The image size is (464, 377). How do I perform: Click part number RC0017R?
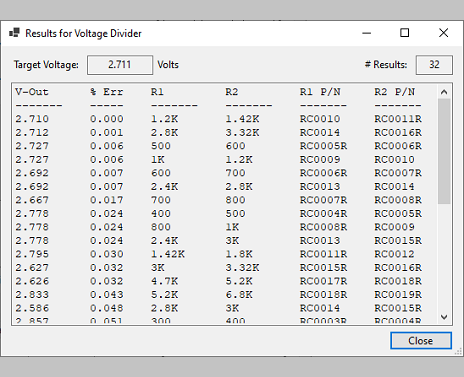coord(323,281)
